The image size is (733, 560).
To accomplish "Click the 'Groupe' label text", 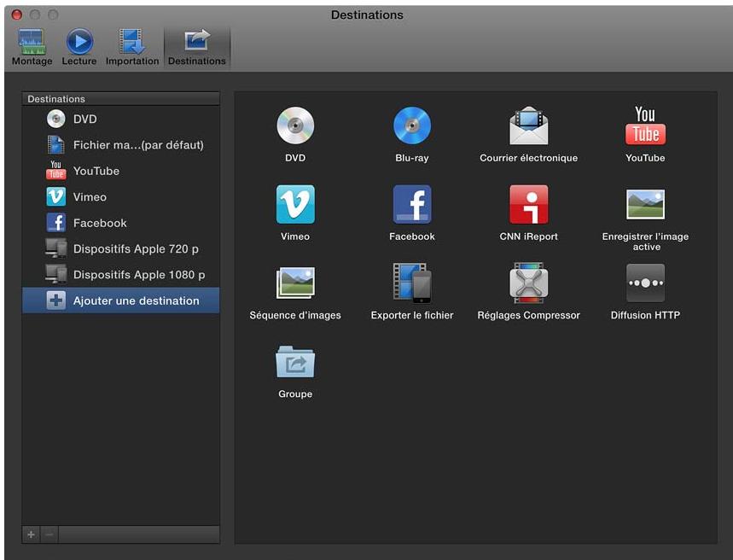I will coord(295,394).
